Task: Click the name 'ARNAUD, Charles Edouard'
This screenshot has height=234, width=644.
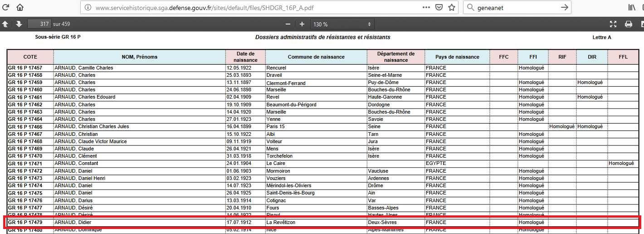Action: tap(85, 97)
